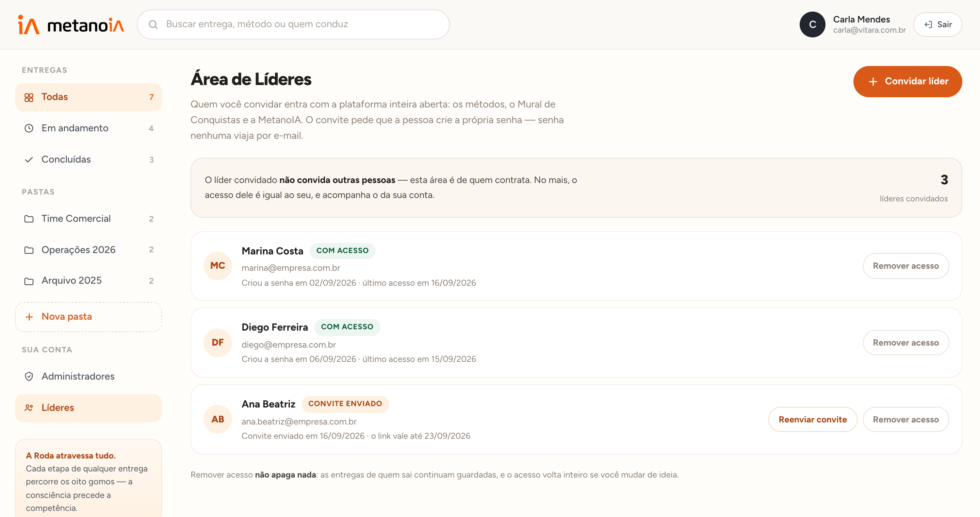Click the plus icon of Nova pasta

click(x=29, y=317)
